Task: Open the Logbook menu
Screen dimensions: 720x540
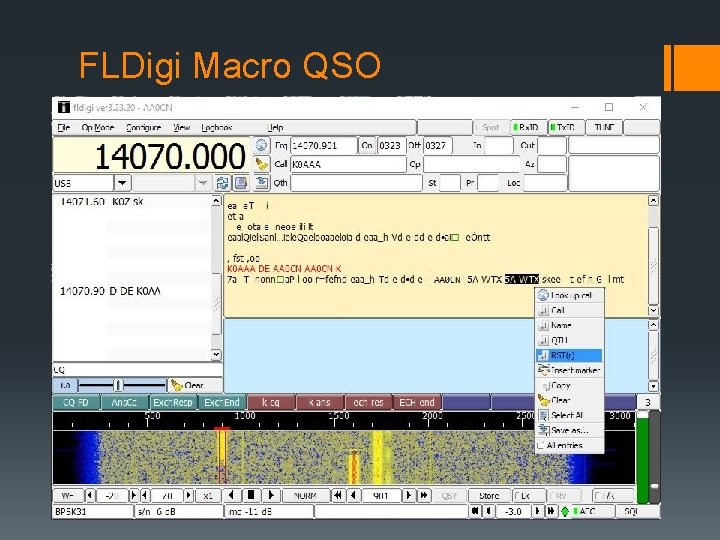Action: tap(217, 127)
